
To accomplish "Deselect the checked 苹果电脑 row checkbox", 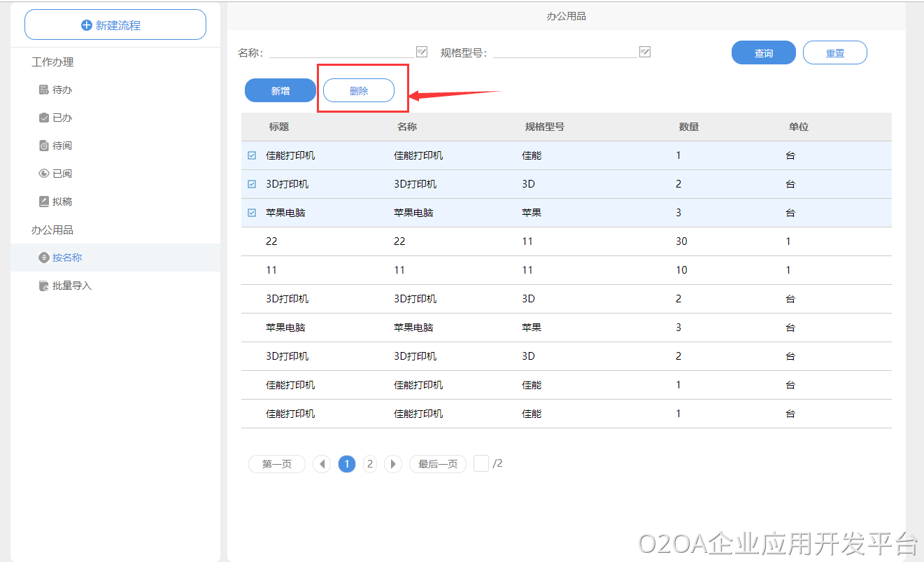I will [x=252, y=213].
